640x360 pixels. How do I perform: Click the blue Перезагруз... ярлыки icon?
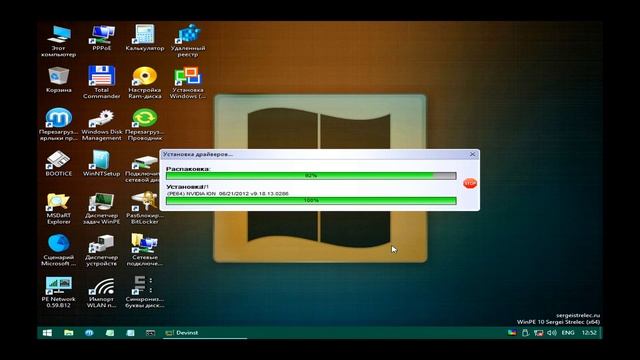point(59,124)
